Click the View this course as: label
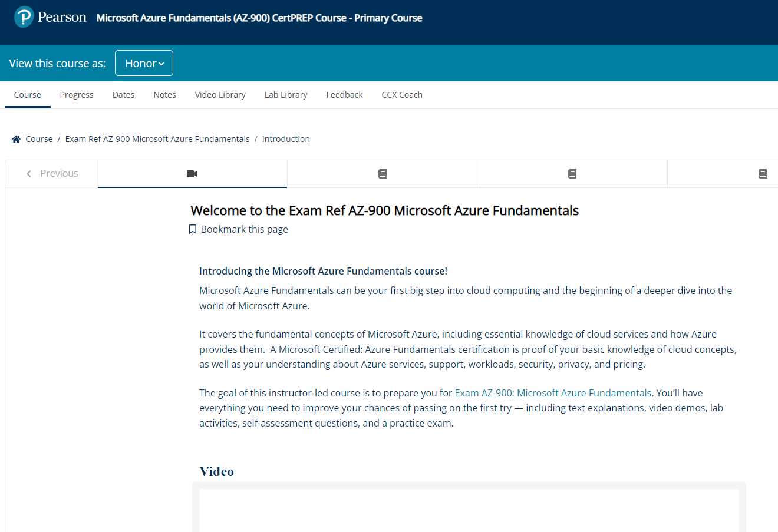 pyautogui.click(x=58, y=63)
